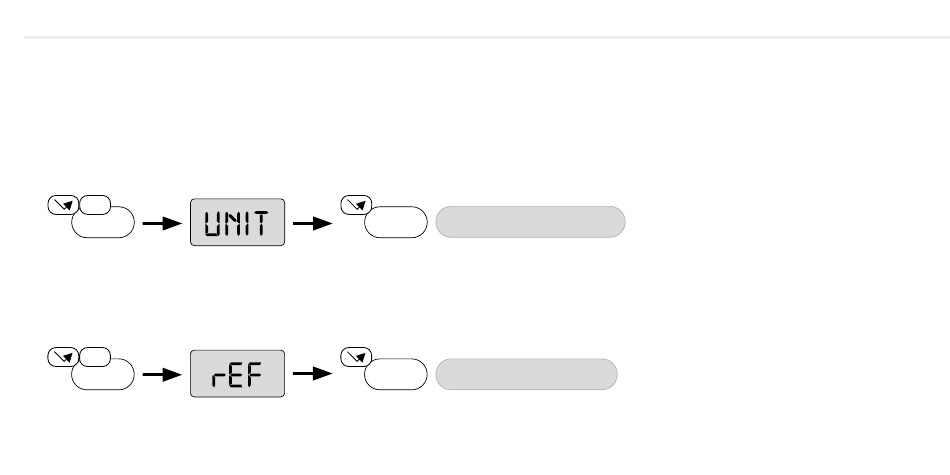950x475 pixels.
Task: Click the arrow pointing into UNIT display
Action: click(162, 224)
